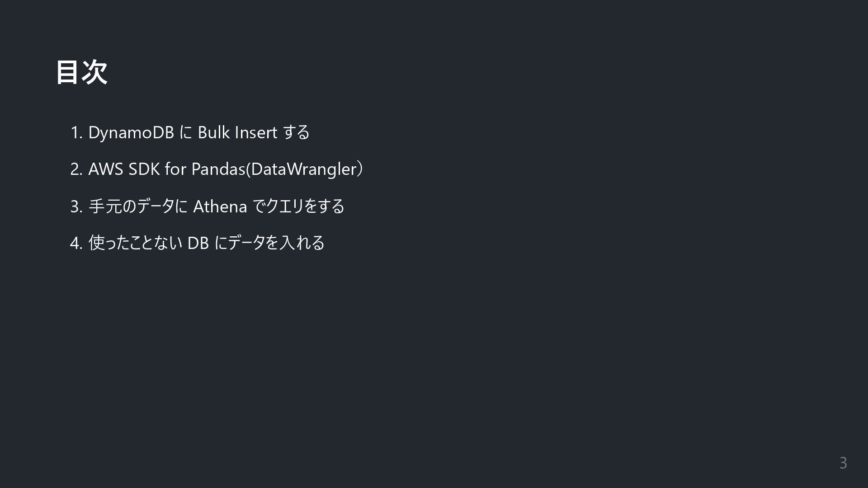This screenshot has height=488, width=868.
Task: Click the 目次 slide title
Action: pyautogui.click(x=81, y=72)
